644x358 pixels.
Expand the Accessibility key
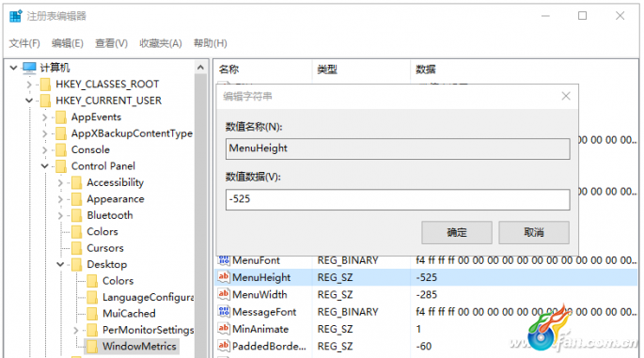tap(60, 182)
